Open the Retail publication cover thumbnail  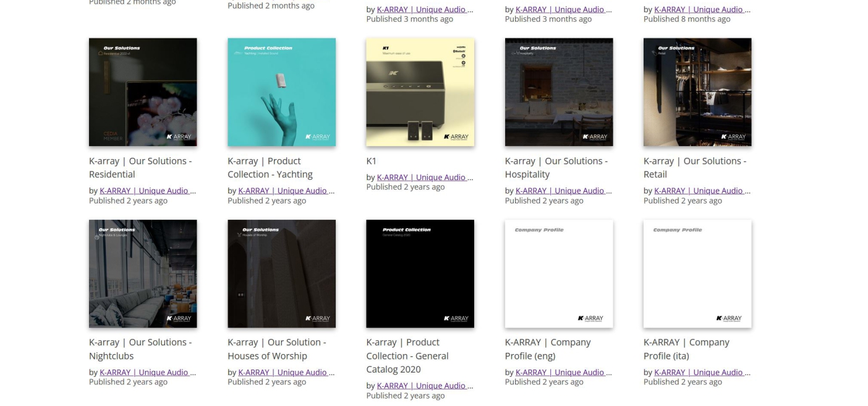point(697,92)
